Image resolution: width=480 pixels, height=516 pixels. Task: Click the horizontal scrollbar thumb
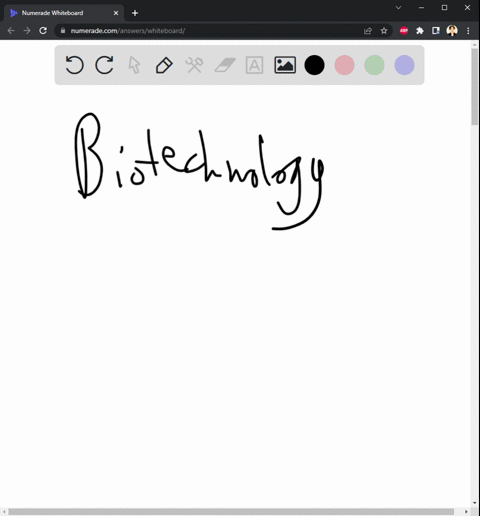[x=231, y=512]
